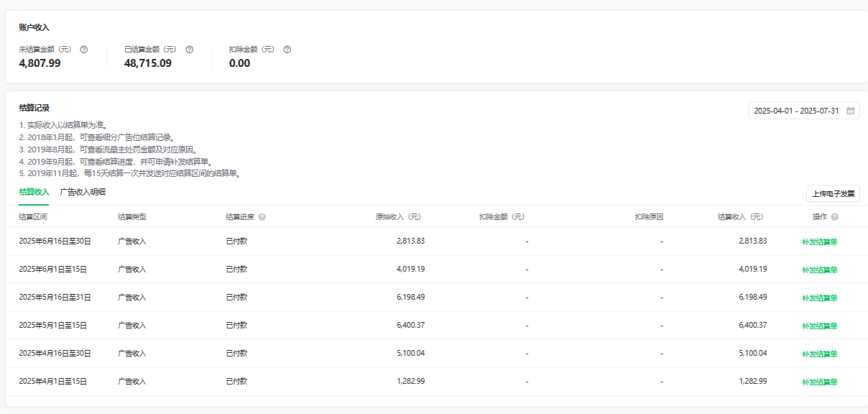This screenshot has width=868, height=414.
Task: Click 补发结算单 for April 1–15 period
Action: pyautogui.click(x=820, y=382)
